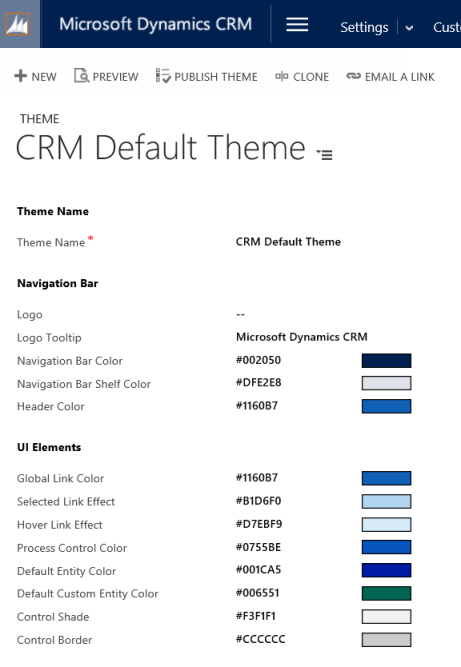This screenshot has height=667, width=461.
Task: Click the PREVIEW command label
Action: [115, 77]
